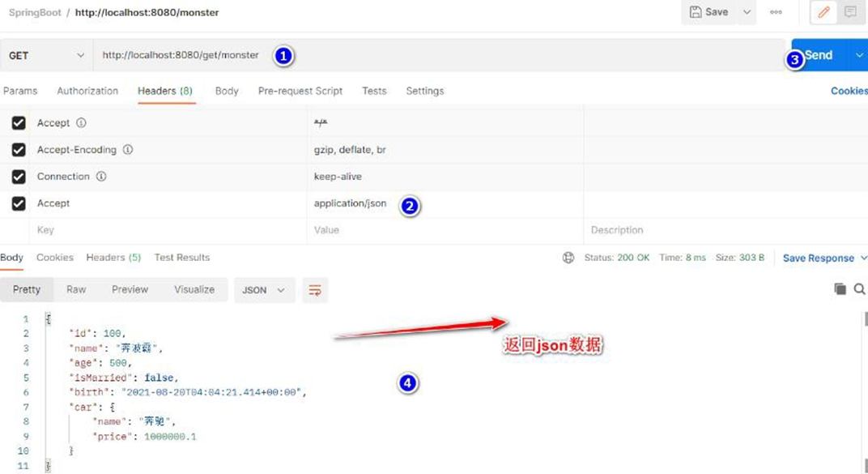The image size is (868, 474).
Task: Click the edit pencil icon
Action: (823, 12)
